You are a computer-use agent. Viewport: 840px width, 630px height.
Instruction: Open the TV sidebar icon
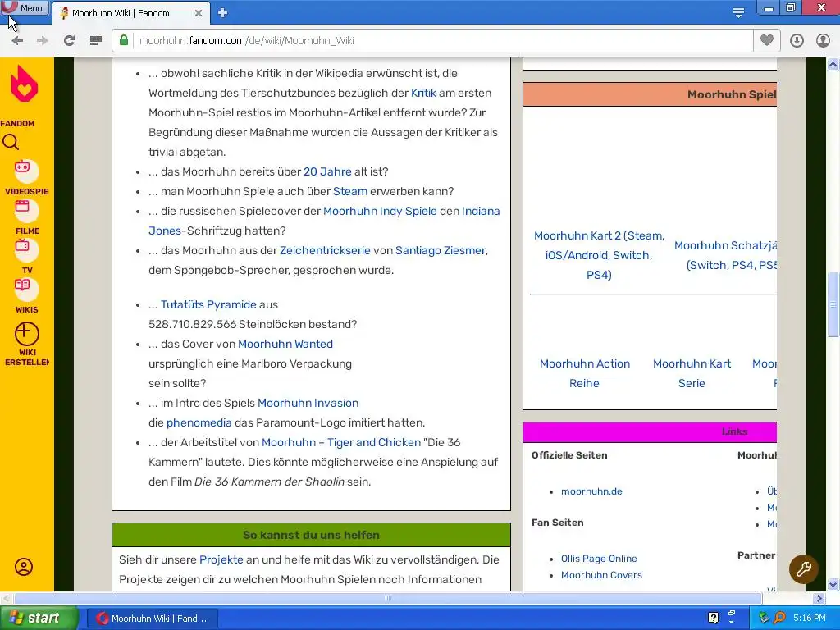click(26, 250)
